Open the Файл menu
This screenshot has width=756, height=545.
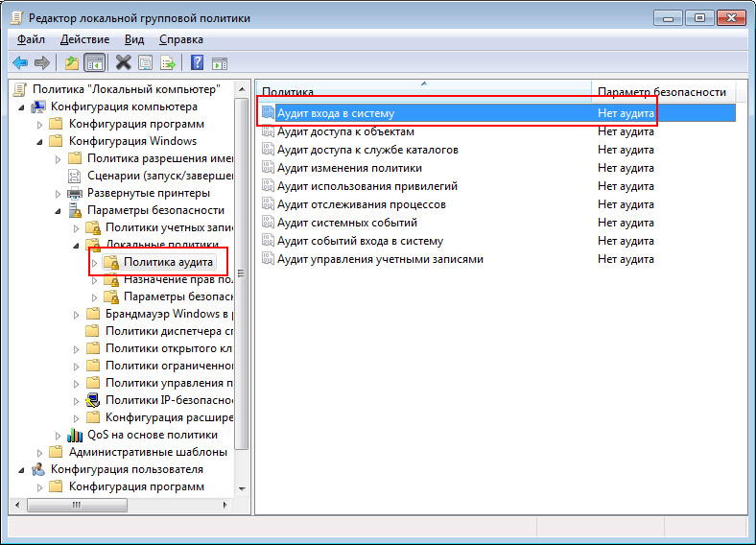coord(31,39)
